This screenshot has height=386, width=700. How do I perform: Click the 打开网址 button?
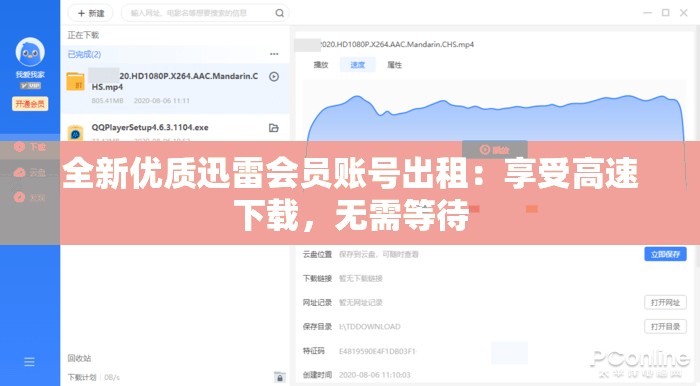665,303
